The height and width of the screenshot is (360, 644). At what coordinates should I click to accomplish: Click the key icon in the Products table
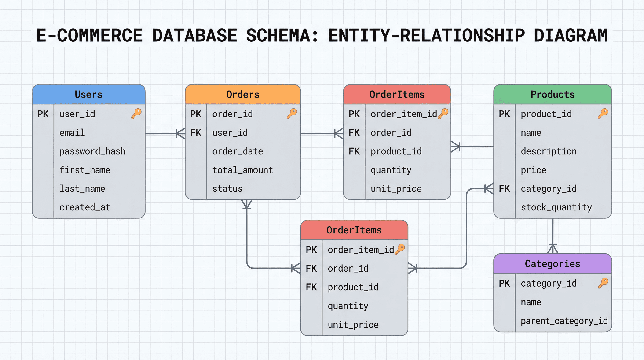pyautogui.click(x=603, y=113)
